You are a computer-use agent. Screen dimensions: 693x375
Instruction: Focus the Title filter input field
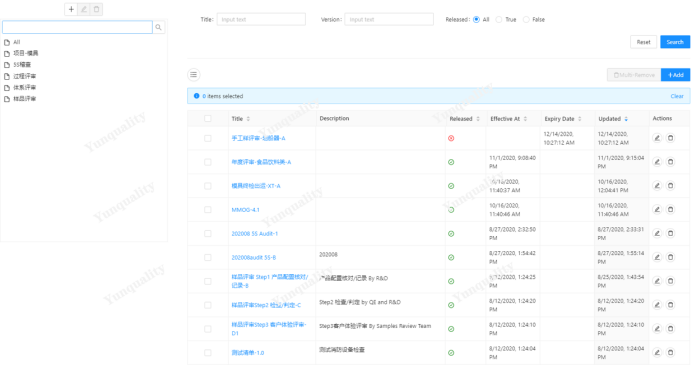(x=261, y=19)
